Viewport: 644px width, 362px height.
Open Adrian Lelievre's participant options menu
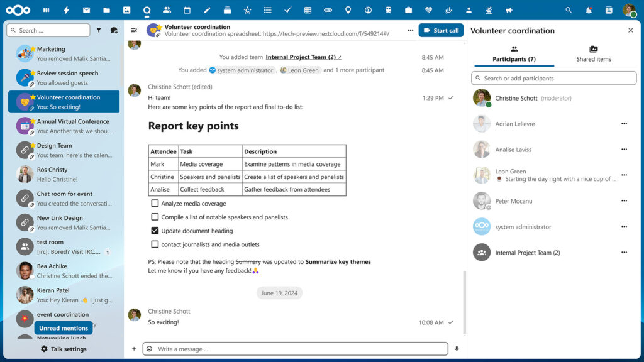[x=625, y=124]
